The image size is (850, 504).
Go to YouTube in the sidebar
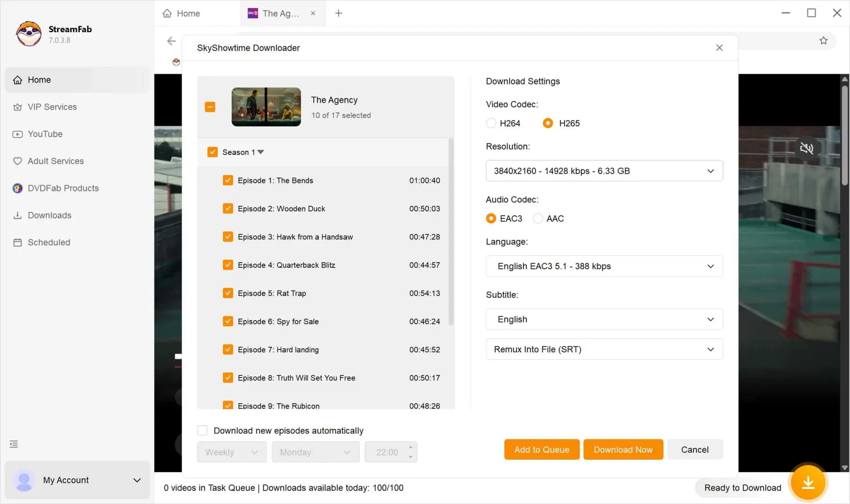point(77,134)
